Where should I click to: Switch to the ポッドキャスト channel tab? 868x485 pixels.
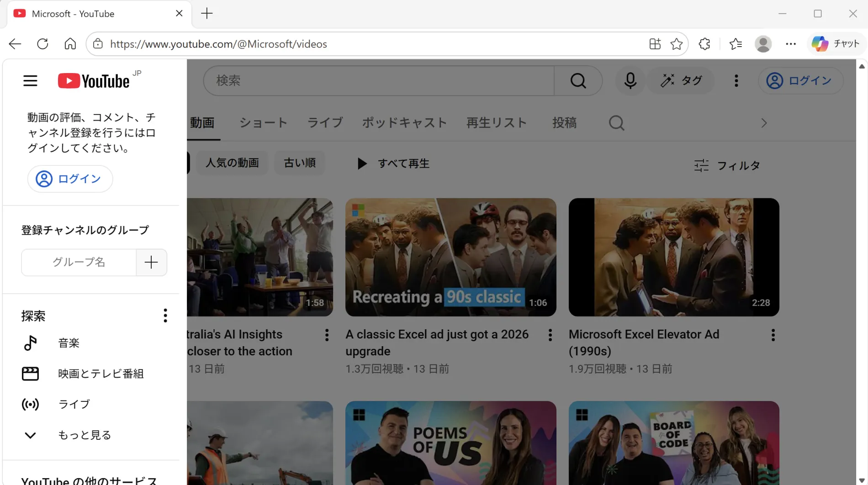tap(404, 123)
